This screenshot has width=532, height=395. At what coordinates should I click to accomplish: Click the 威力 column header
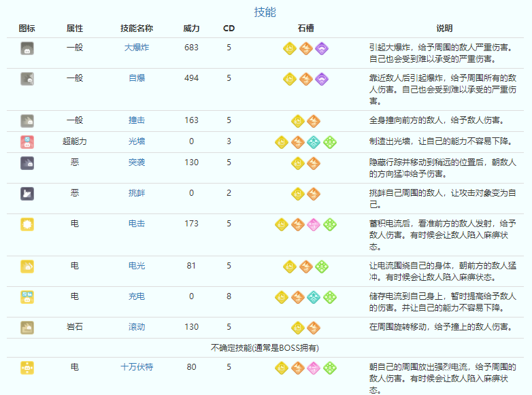pos(192,29)
